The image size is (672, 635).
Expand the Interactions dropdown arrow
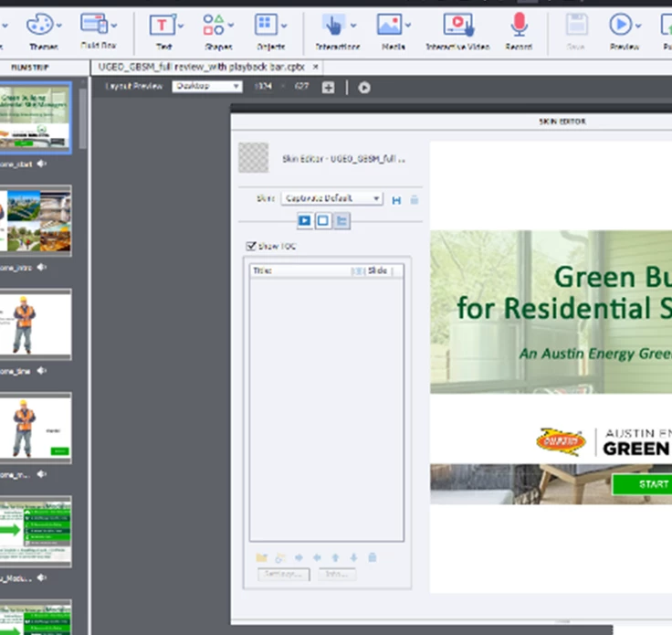tap(353, 26)
